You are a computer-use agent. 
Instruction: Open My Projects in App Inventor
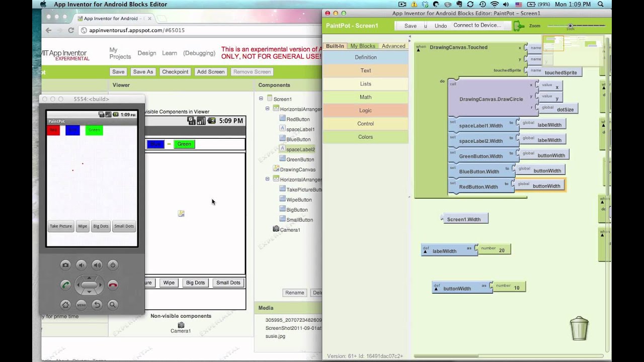pos(120,53)
